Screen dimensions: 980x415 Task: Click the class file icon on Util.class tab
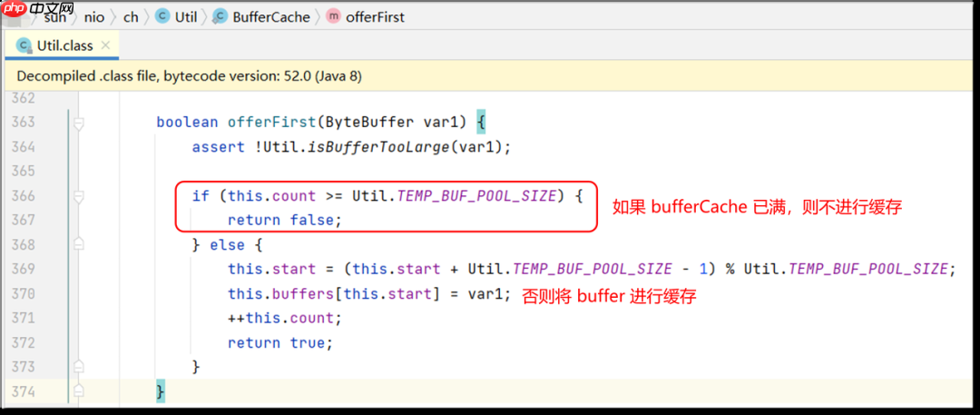coord(24,45)
